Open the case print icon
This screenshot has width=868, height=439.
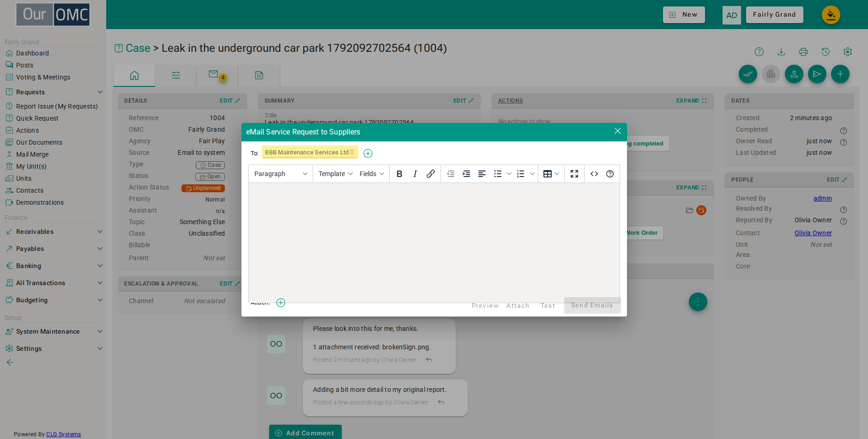[x=803, y=52]
